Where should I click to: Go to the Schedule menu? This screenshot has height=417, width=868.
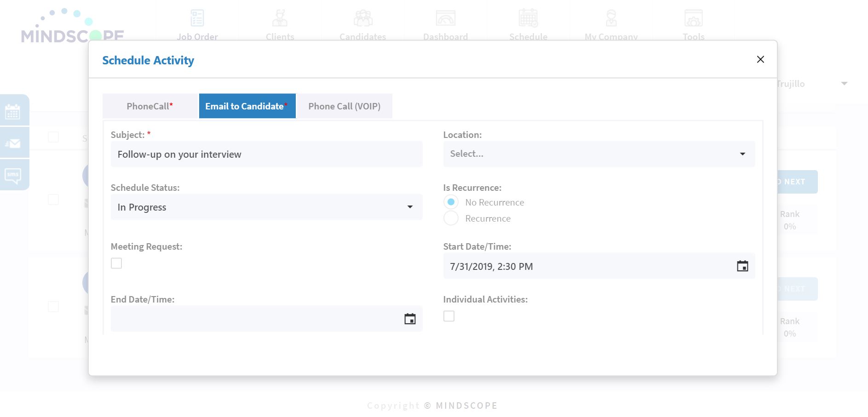(x=528, y=25)
